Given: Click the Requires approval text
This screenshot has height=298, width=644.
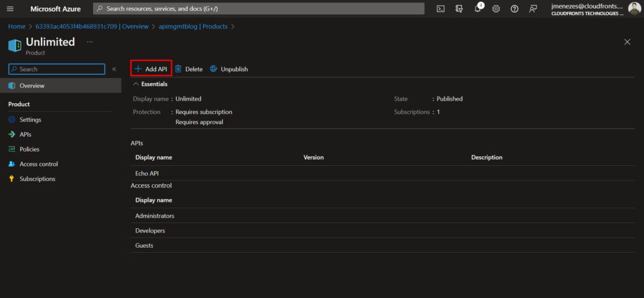Looking at the screenshot, I should coord(199,122).
